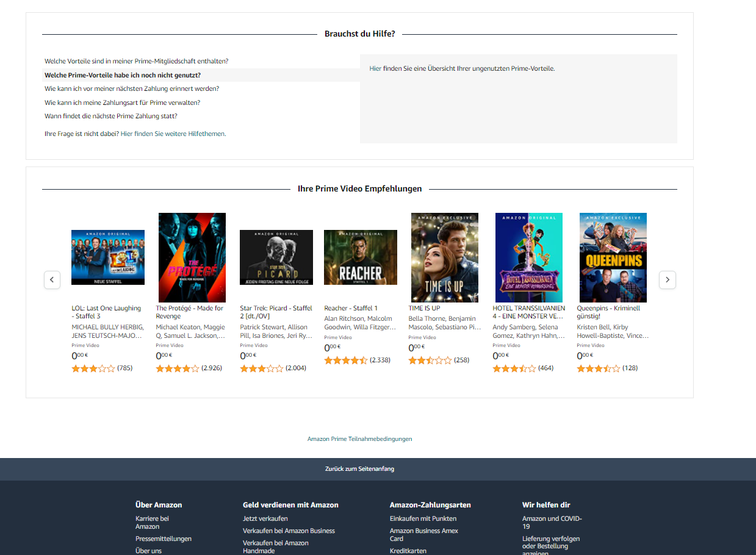View the 2.926 reviews for The Protégé
The width and height of the screenshot is (756, 555).
[212, 368]
